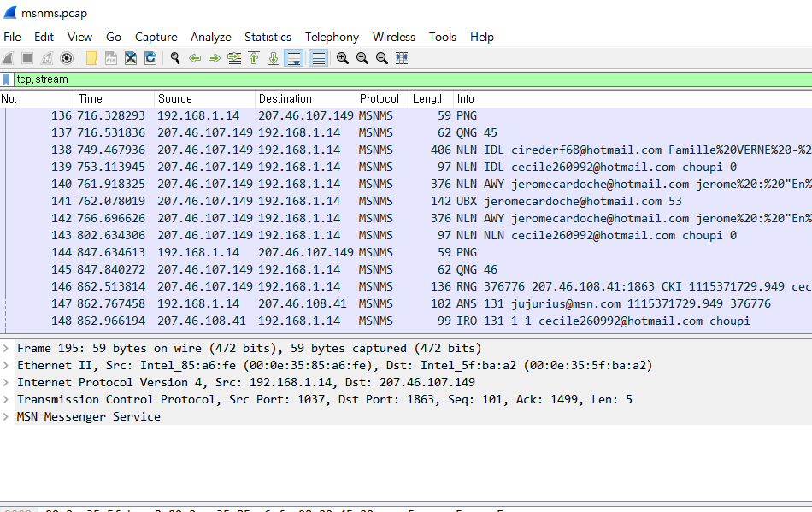Toggle packet list colorize rules
Image resolution: width=812 pixels, height=512 pixels.
click(x=319, y=58)
